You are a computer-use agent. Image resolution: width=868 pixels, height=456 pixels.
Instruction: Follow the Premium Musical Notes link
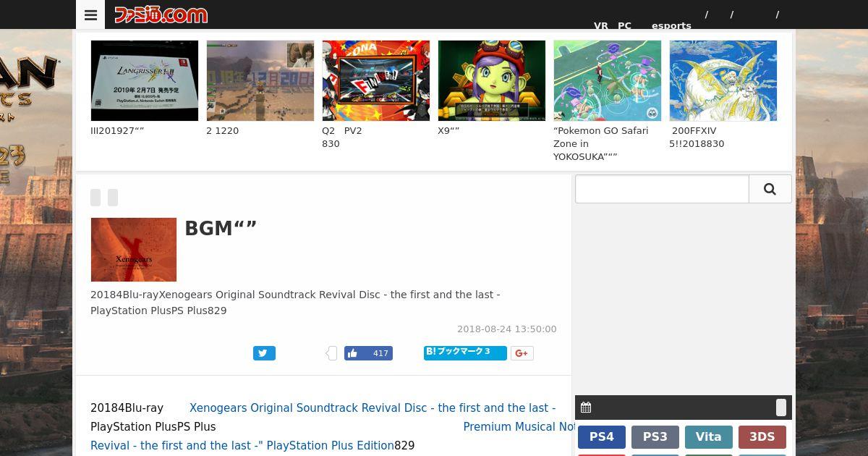(519, 427)
